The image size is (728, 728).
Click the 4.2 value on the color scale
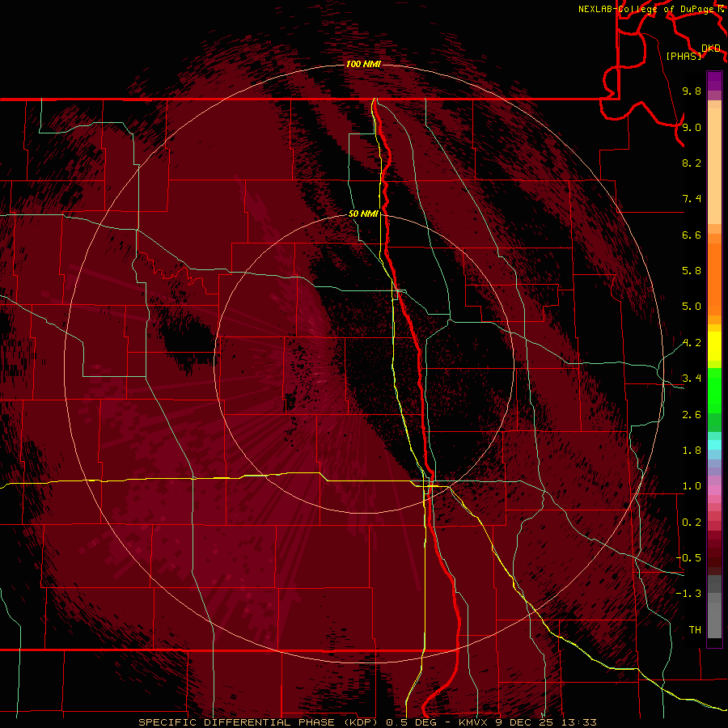pyautogui.click(x=692, y=343)
